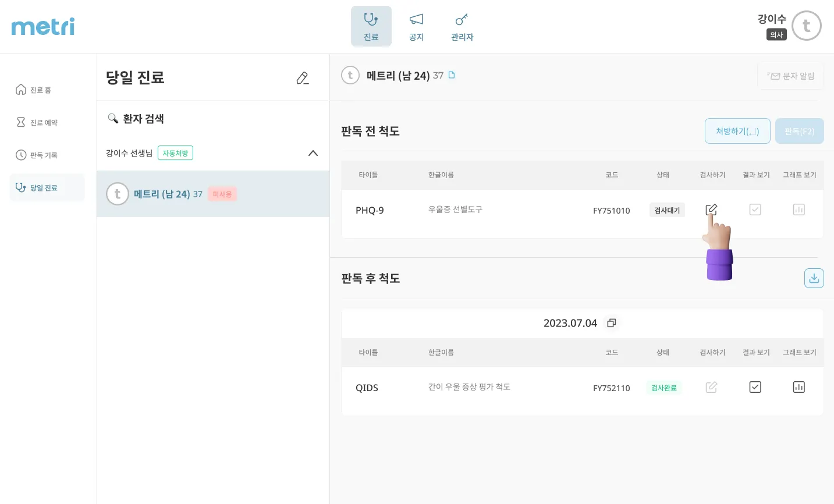Viewport: 834px width, 504px height.
Task: Click the 문자 알림 button
Action: [790, 76]
